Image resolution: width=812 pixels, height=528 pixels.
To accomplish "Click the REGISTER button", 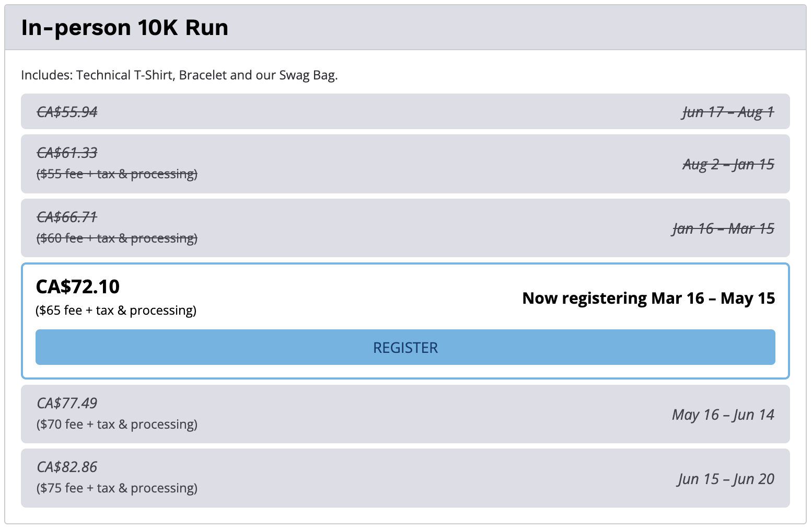I will tap(405, 347).
